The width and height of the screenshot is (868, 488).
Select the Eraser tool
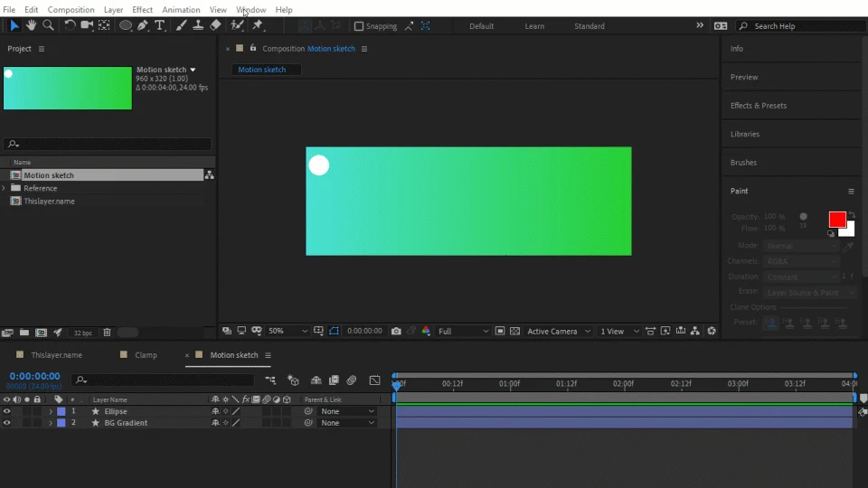point(215,25)
